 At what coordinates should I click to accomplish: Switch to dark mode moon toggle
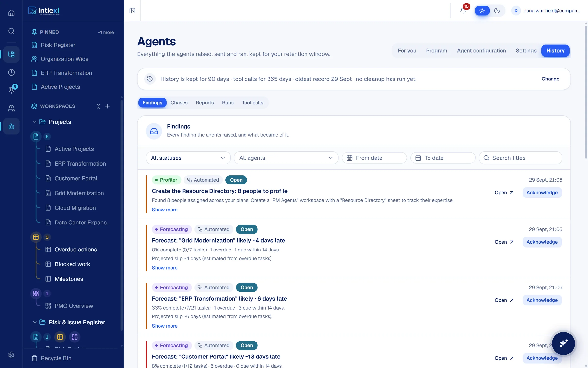(x=497, y=11)
